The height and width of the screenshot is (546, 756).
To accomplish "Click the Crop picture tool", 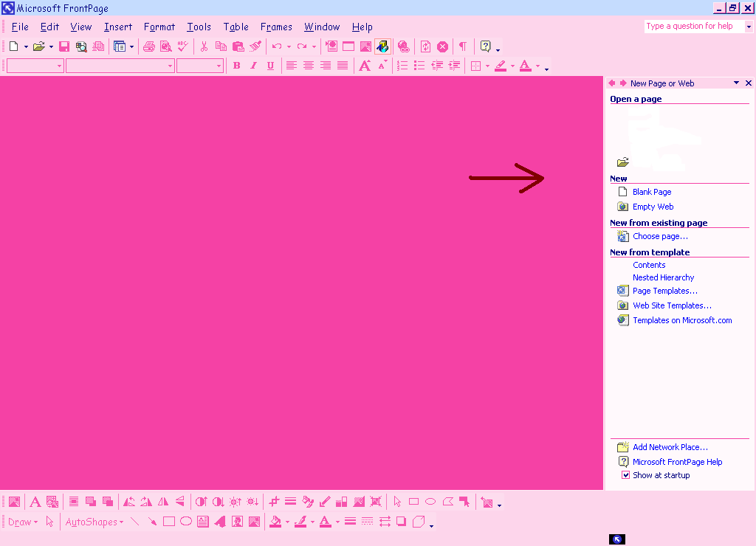I will (274, 502).
